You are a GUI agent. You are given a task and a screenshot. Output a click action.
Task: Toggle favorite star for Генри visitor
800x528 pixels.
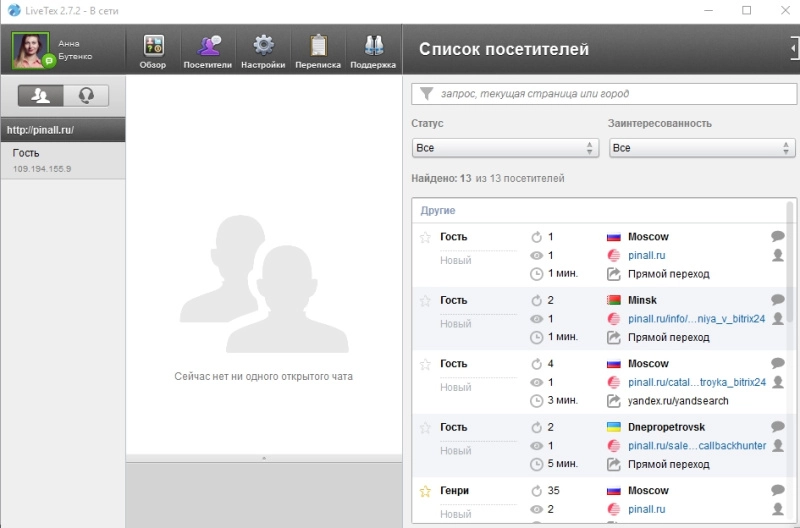point(424,492)
